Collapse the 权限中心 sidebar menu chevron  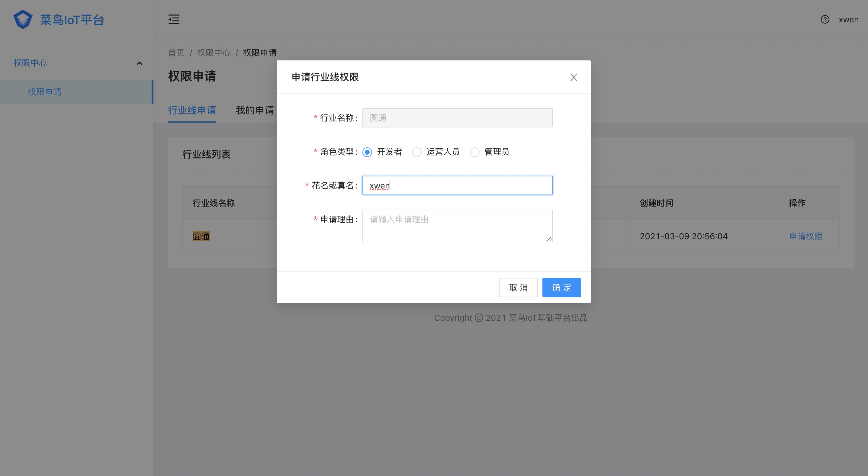[140, 63]
